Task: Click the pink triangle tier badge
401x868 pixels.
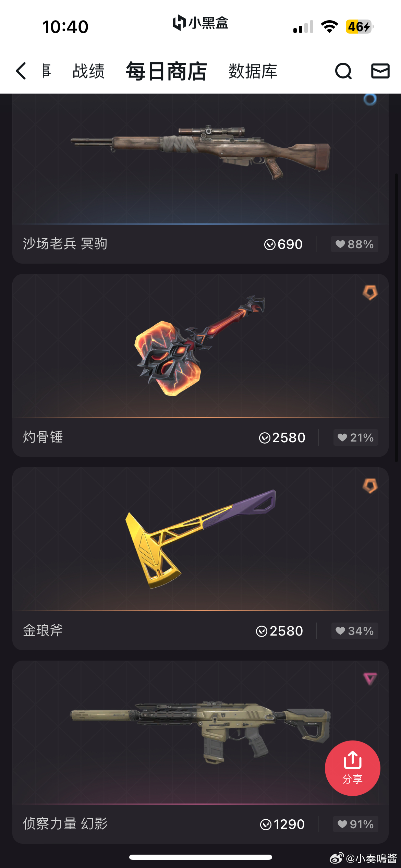Action: 370,679
